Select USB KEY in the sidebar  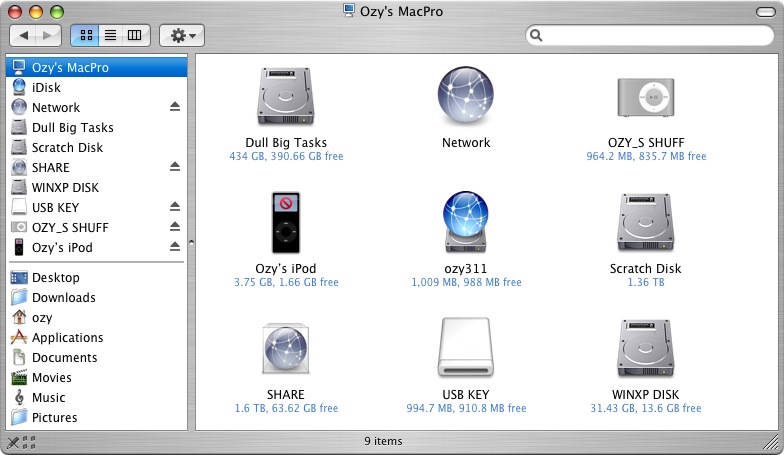pos(97,207)
